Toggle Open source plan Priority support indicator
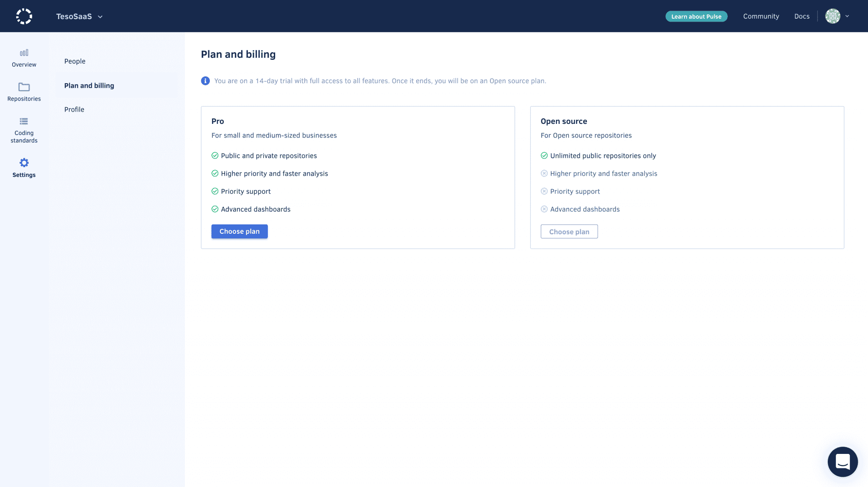Screen dimensions: 868x487 [x=544, y=191]
